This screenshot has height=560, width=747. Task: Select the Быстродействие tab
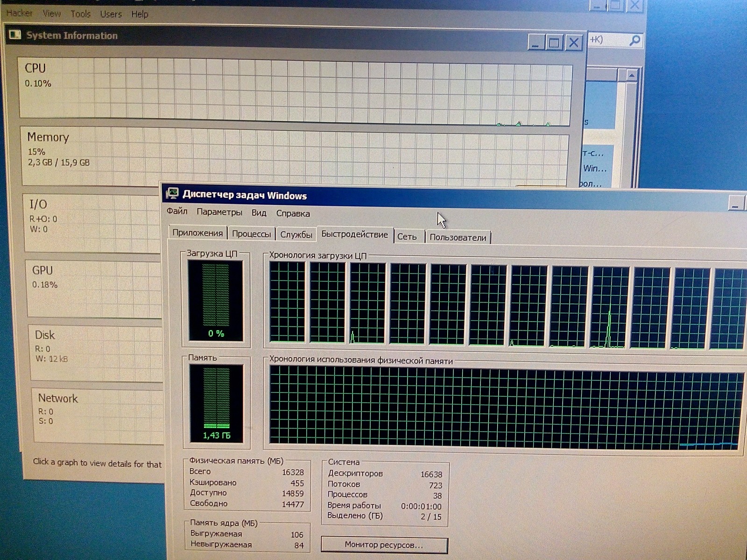354,234
